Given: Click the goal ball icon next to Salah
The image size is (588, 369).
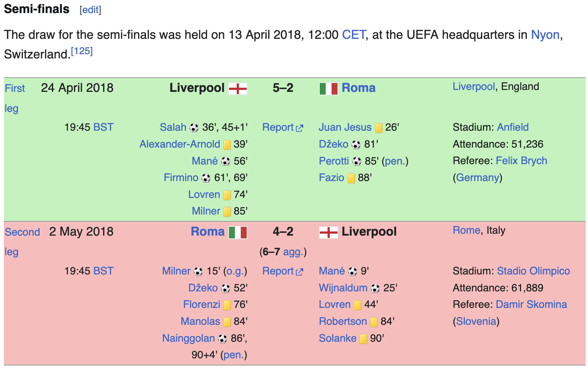Looking at the screenshot, I should (194, 128).
